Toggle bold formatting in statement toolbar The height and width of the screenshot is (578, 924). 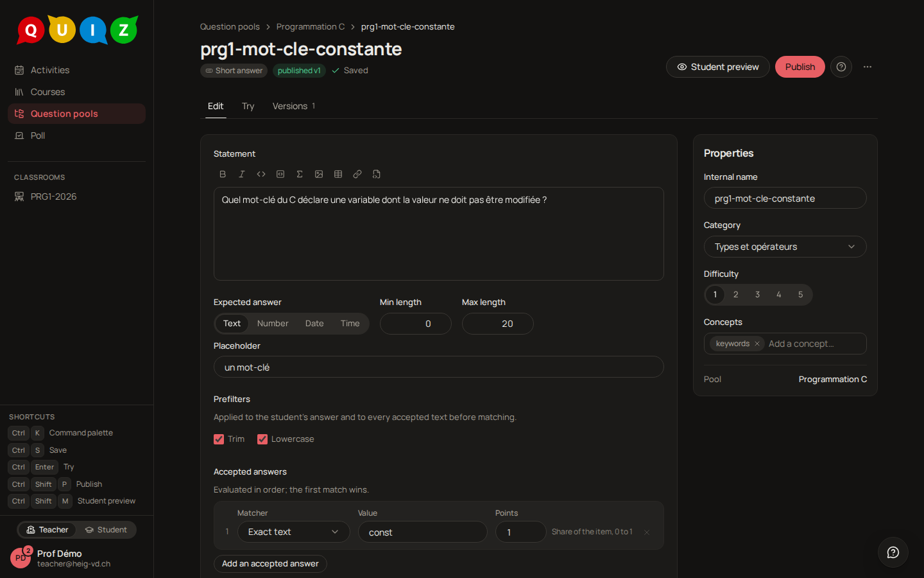[223, 174]
